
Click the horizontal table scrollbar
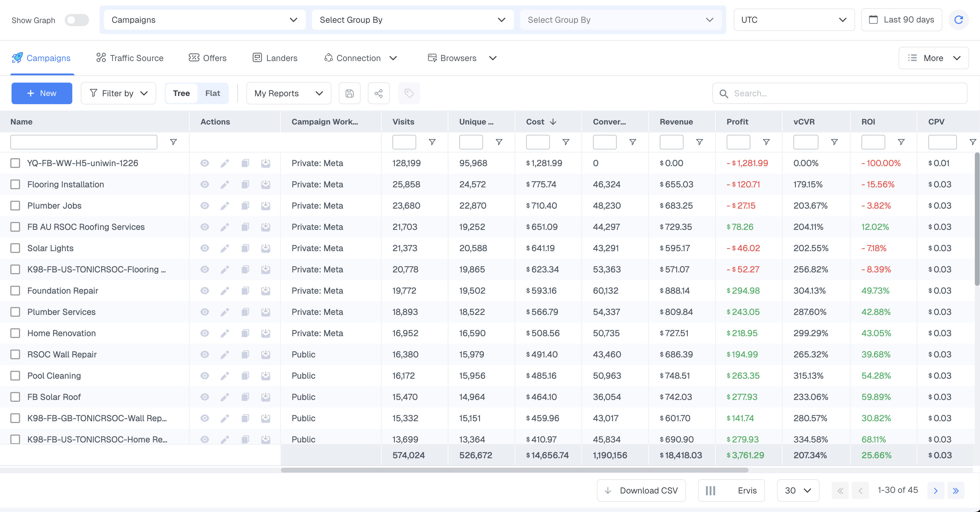[x=514, y=470]
